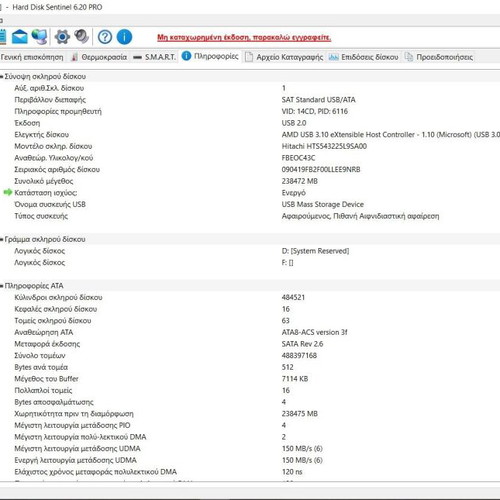Collapse the Πληροφορίες ATA section

tap(2, 286)
